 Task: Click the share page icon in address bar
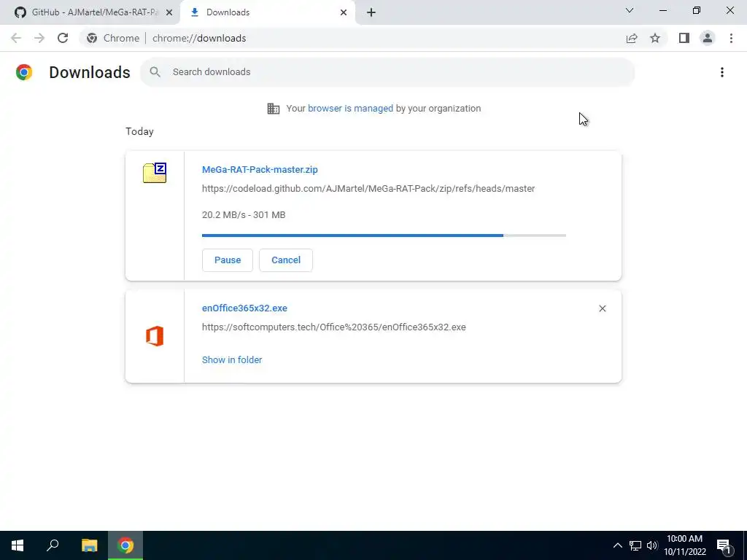click(632, 38)
